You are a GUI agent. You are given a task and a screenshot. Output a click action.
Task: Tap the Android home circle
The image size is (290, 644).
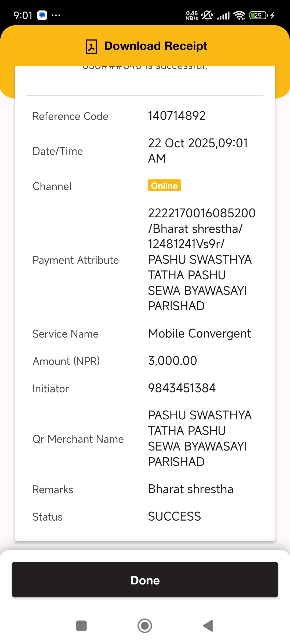click(x=145, y=626)
